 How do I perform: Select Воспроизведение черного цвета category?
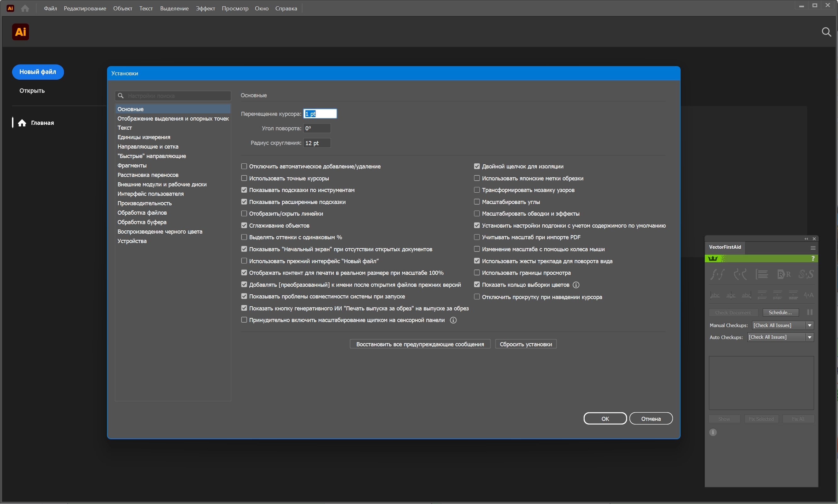coord(173,232)
